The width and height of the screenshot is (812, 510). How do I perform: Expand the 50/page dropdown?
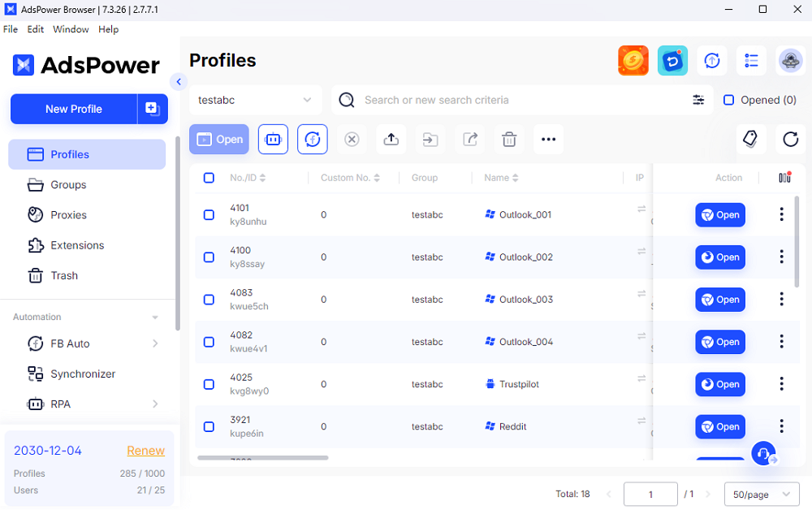click(761, 494)
